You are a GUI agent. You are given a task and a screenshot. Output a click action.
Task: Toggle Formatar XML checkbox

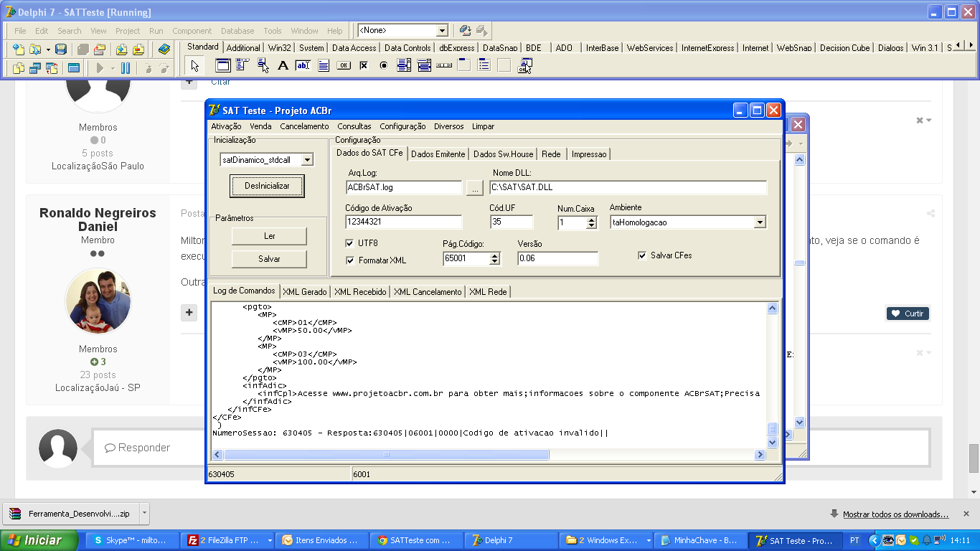(x=349, y=260)
